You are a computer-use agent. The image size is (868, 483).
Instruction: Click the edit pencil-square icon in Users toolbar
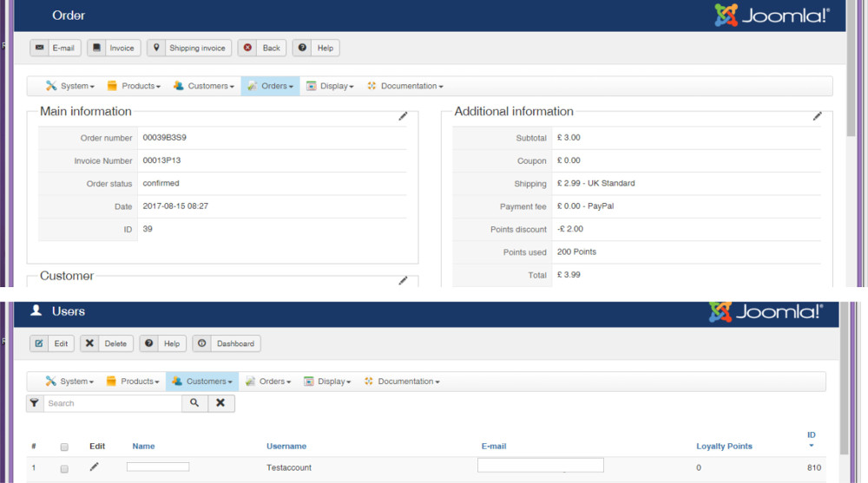[x=39, y=343]
